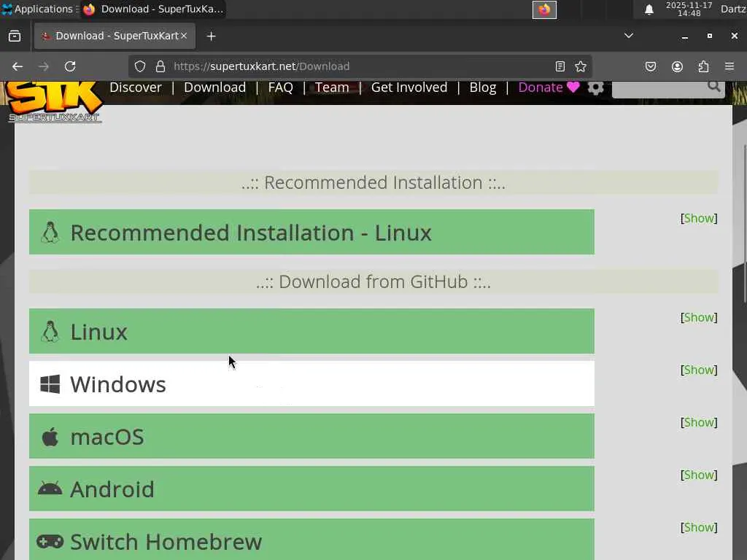Open the Blog nav menu item
Viewport: 747px width, 560px height.
coord(483,87)
